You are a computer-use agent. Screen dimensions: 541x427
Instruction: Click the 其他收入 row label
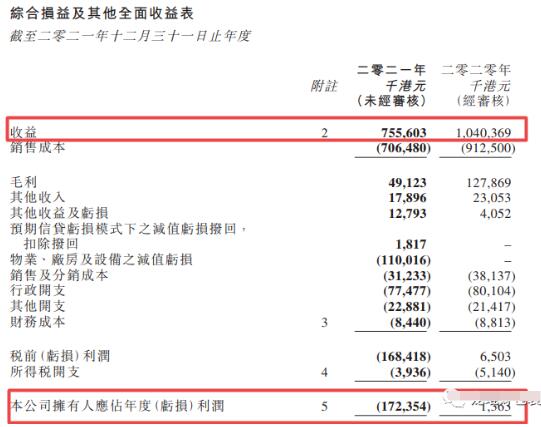pyautogui.click(x=38, y=198)
